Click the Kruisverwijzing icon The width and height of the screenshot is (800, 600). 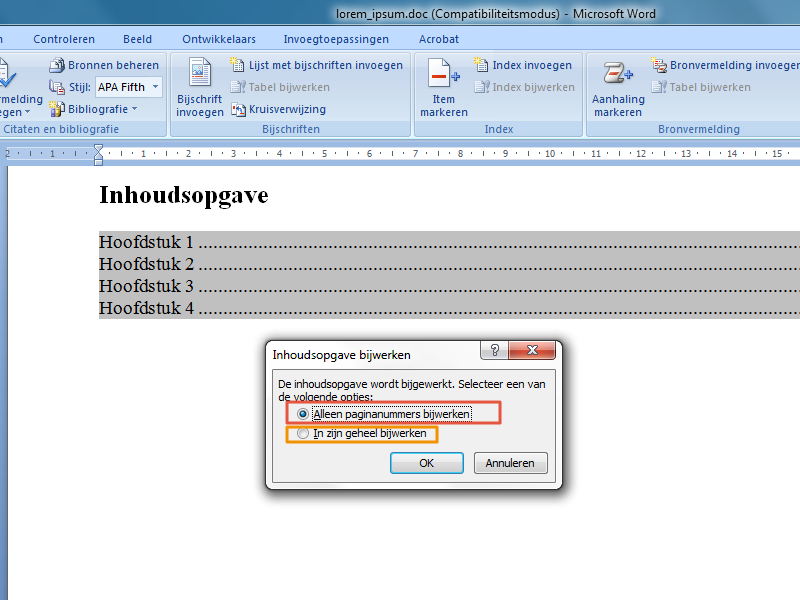pos(240,109)
